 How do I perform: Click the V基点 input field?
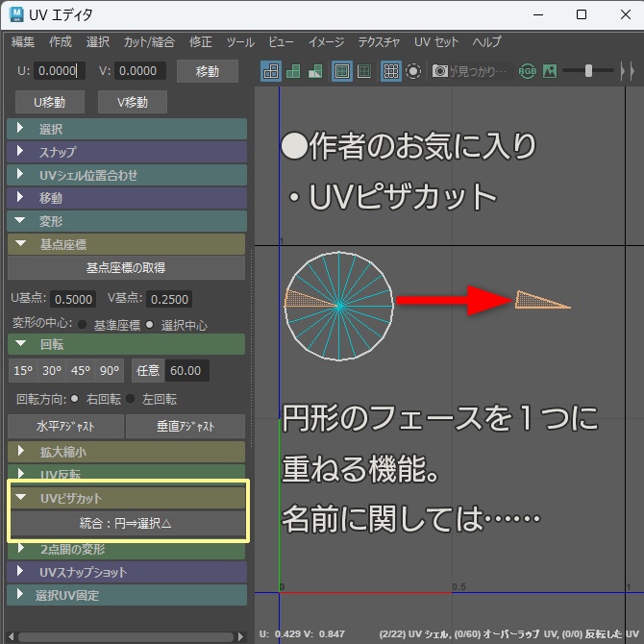pyautogui.click(x=169, y=299)
